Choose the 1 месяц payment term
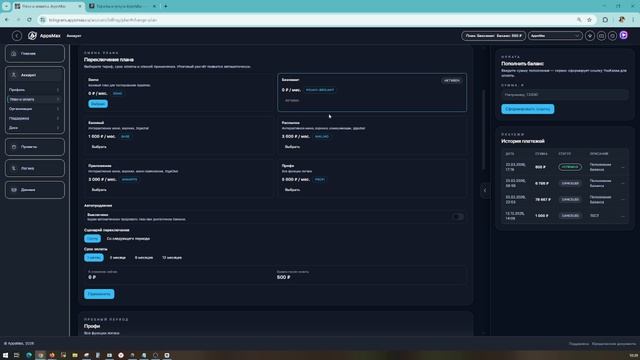 coord(94,258)
